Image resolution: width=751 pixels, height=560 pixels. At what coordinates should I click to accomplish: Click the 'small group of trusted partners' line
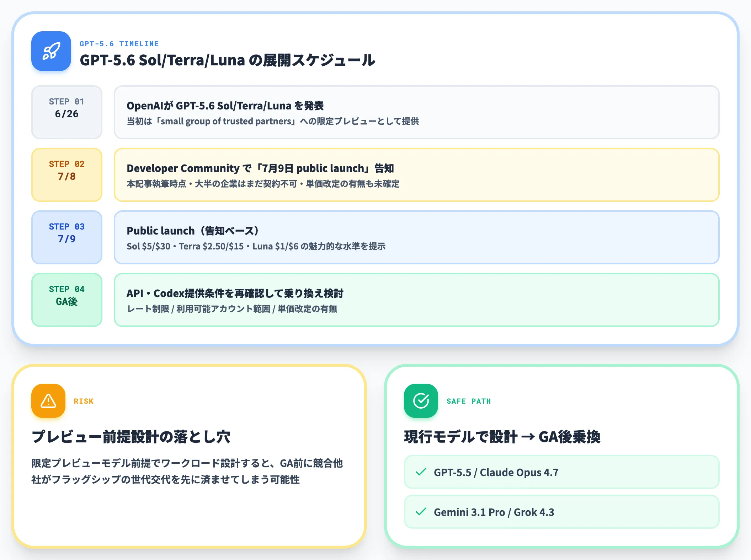pyautogui.click(x=273, y=121)
